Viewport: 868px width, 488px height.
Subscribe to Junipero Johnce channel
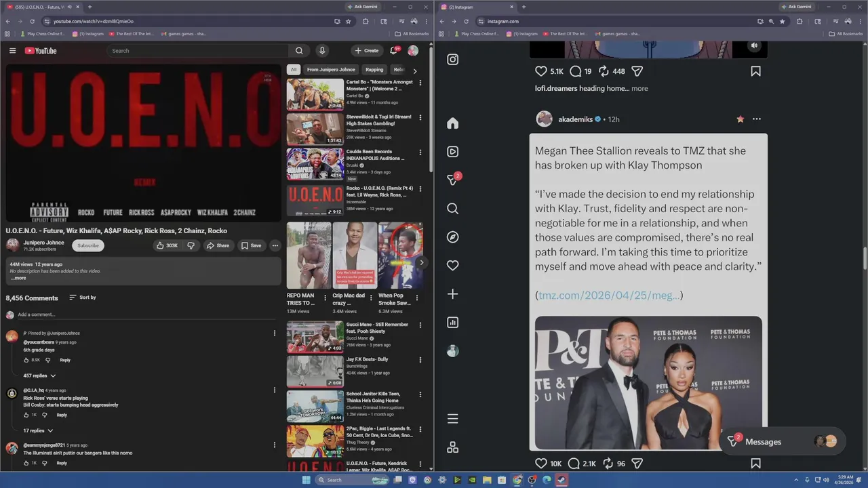pos(87,245)
